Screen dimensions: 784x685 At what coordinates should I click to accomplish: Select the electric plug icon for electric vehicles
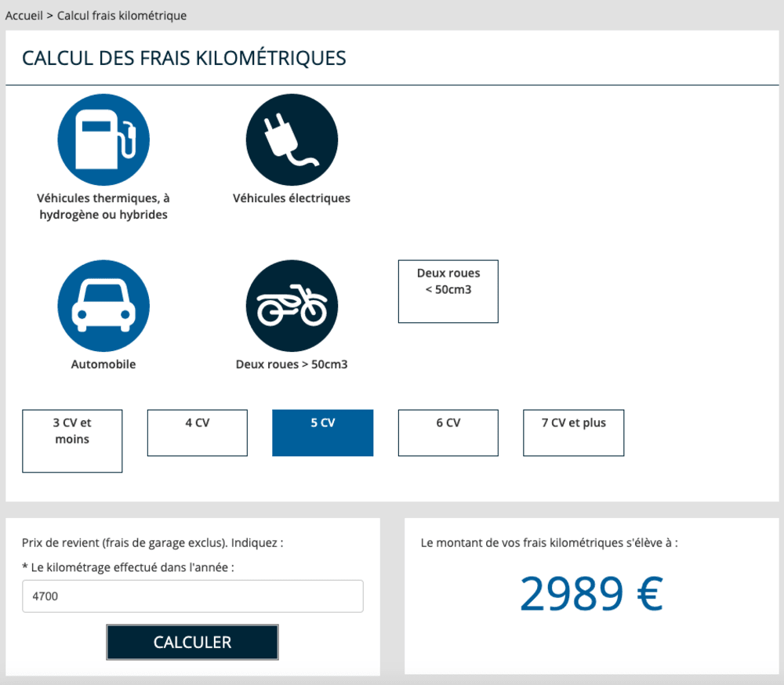(291, 139)
